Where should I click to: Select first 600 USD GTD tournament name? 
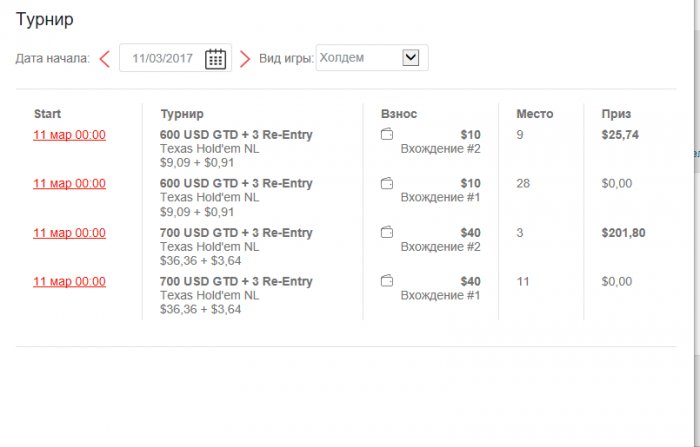[236, 134]
